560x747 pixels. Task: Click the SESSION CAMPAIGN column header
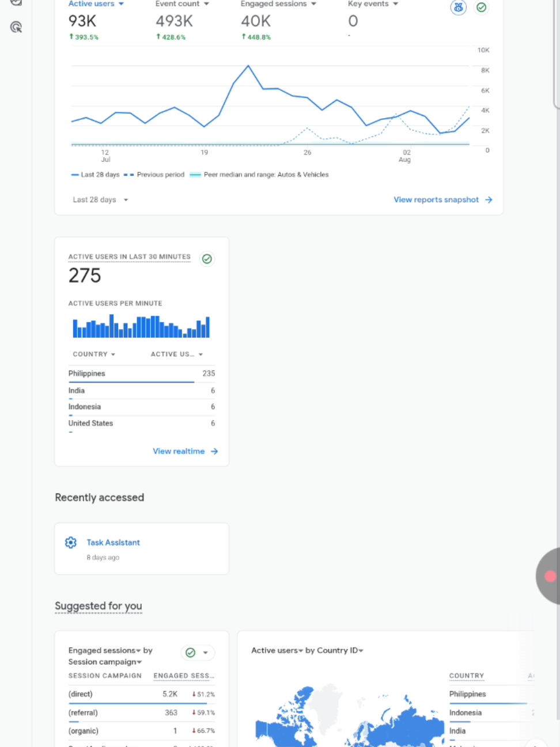[105, 676]
